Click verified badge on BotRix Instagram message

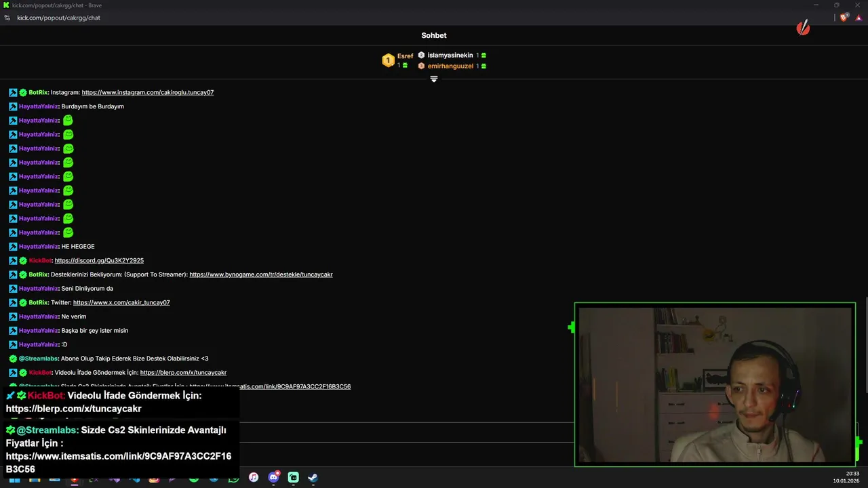(23, 92)
